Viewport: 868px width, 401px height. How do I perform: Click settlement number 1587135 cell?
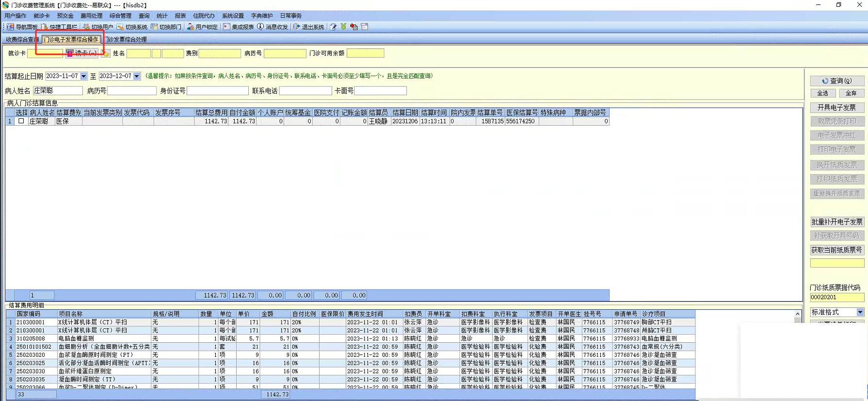tap(490, 121)
